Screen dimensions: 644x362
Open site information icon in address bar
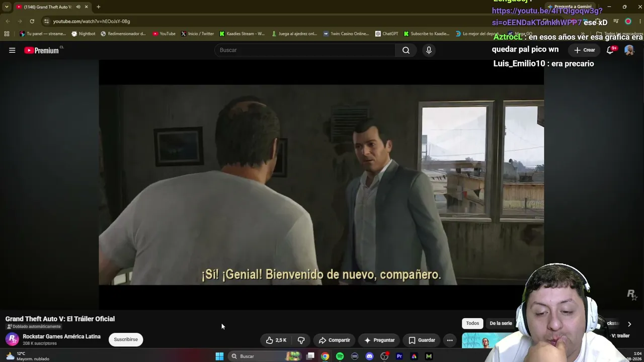(46, 21)
